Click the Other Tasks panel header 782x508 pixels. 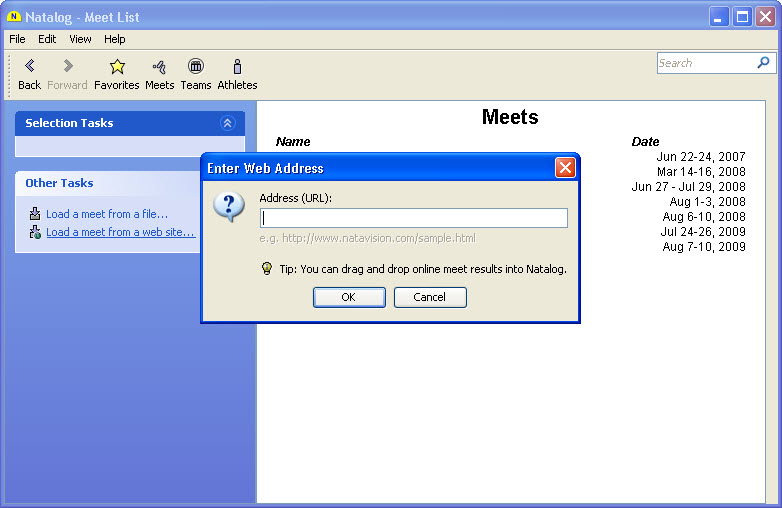pos(60,183)
